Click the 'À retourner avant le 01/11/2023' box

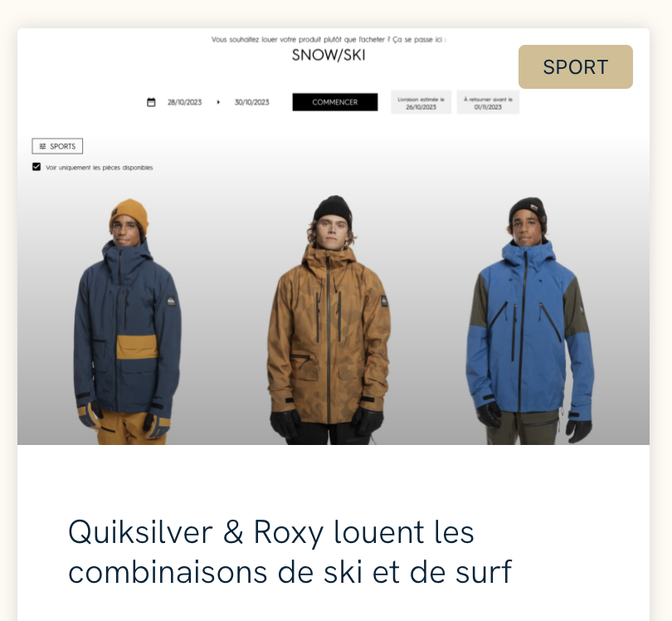coord(488,102)
